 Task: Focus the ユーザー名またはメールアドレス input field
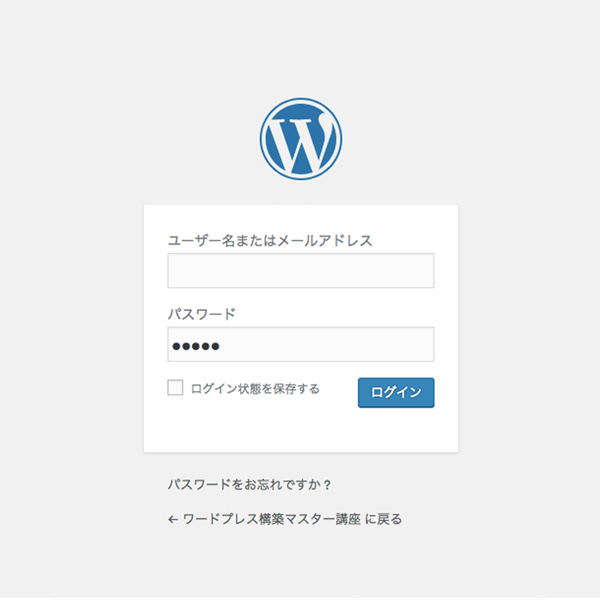pyautogui.click(x=301, y=271)
